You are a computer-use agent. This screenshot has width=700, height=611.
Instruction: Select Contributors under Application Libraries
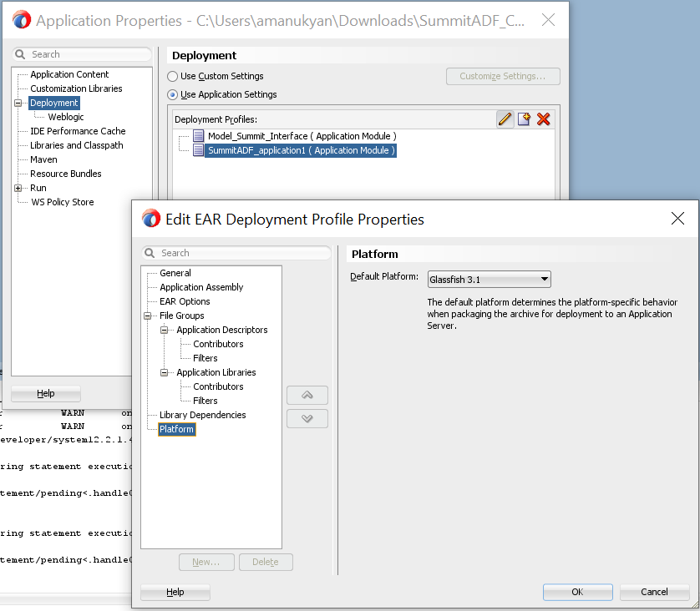[218, 386]
